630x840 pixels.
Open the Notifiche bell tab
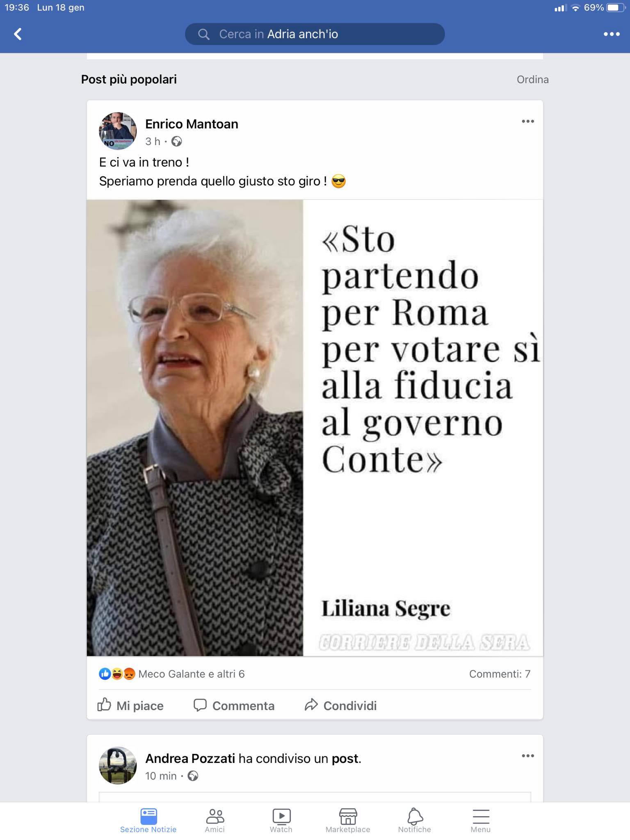click(x=414, y=821)
